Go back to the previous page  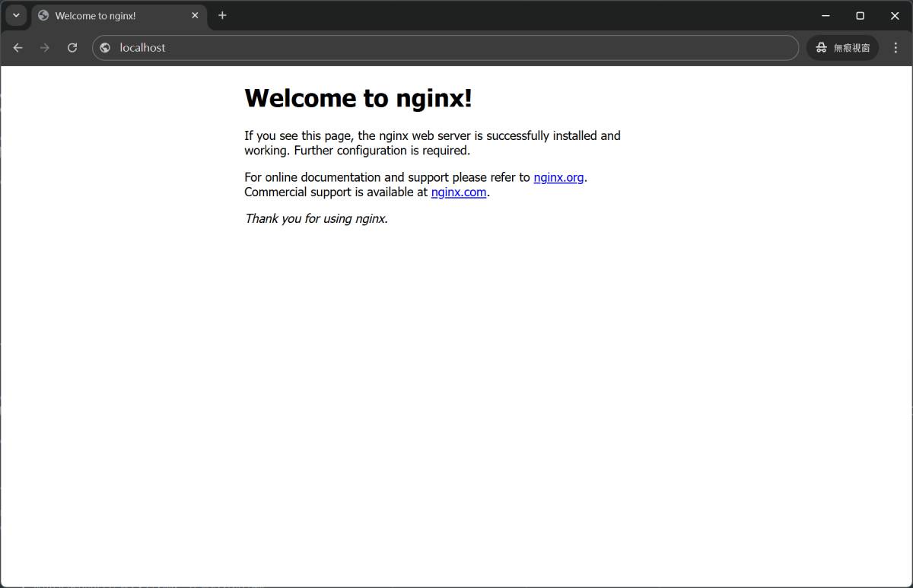point(18,47)
